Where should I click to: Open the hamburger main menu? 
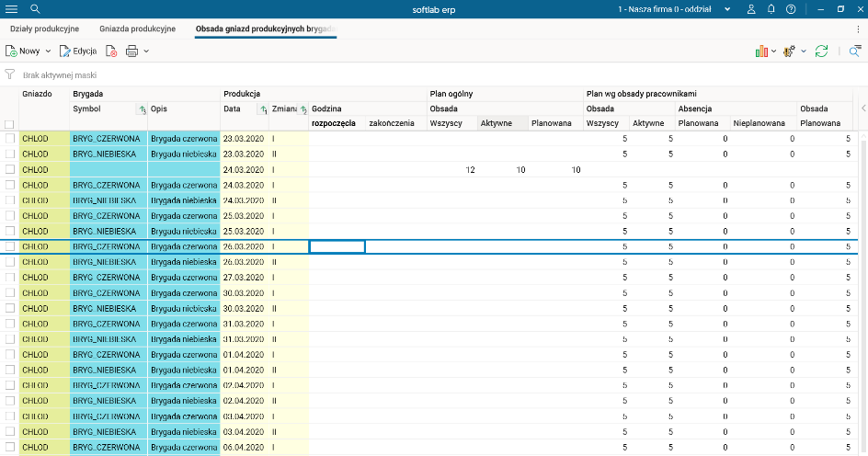pos(12,8)
